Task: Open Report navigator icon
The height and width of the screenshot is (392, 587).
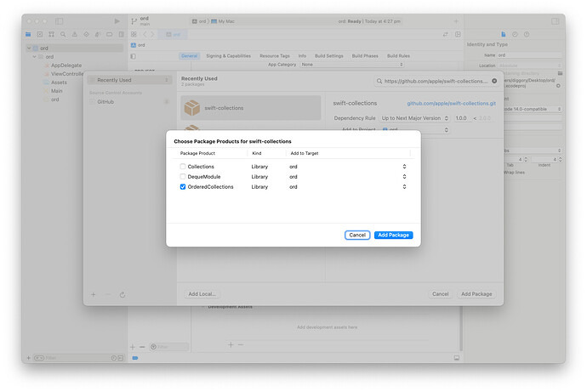Action: pyautogui.click(x=121, y=34)
